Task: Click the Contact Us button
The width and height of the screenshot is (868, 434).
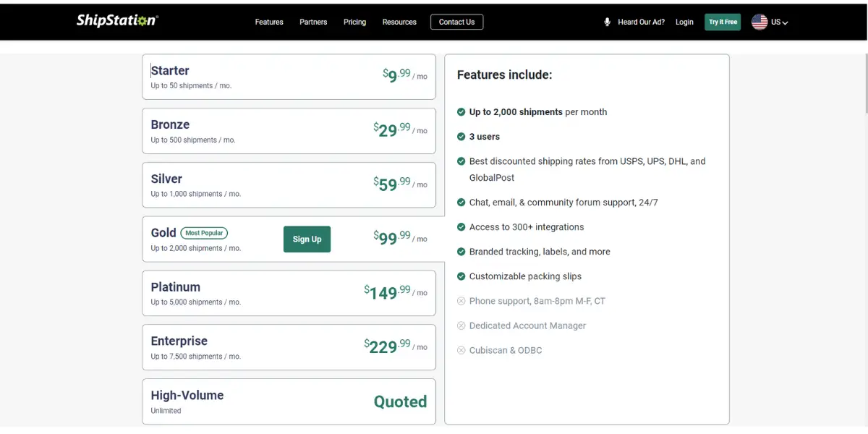Action: (456, 22)
